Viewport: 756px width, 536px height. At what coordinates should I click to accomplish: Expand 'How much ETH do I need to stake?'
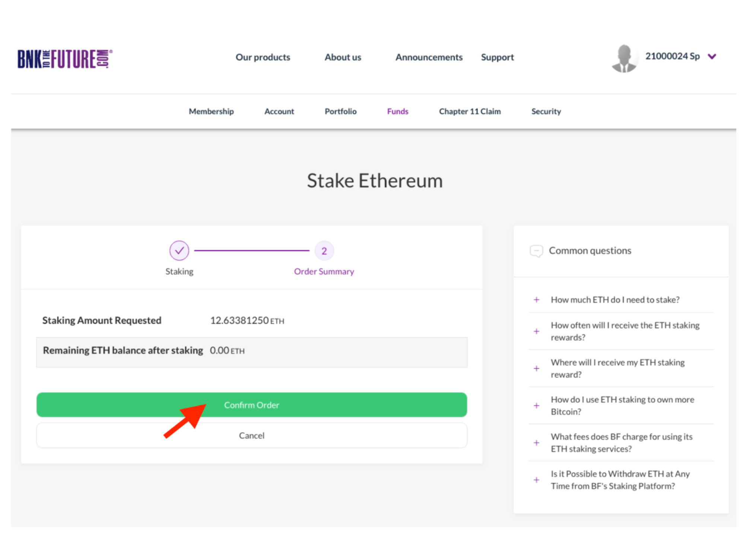[536, 300]
